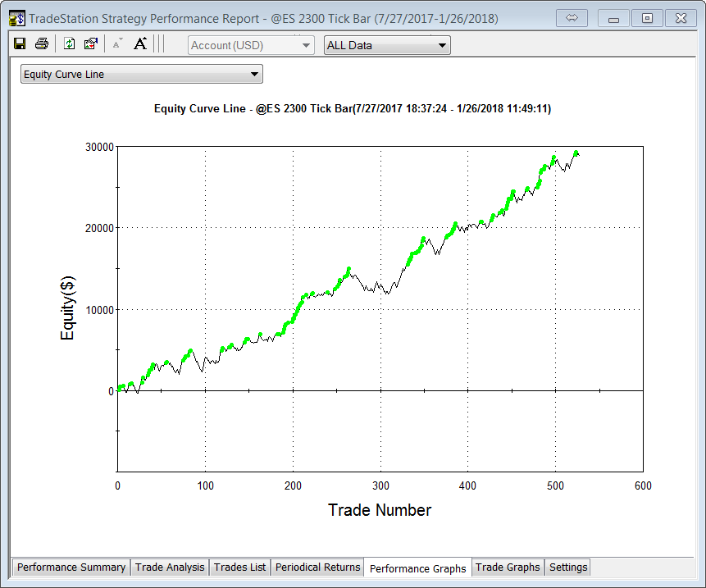This screenshot has width=706, height=588.
Task: Maximize the performance report window
Action: click(647, 18)
